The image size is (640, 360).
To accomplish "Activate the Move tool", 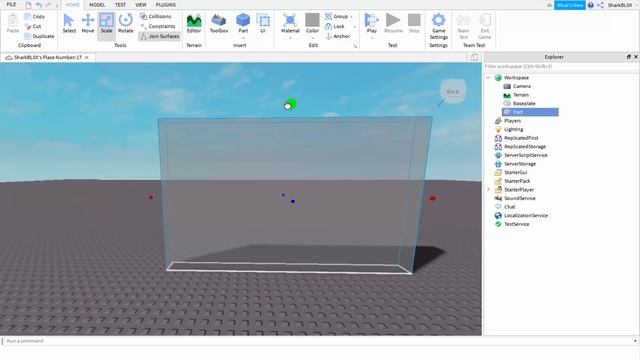I will tap(88, 24).
